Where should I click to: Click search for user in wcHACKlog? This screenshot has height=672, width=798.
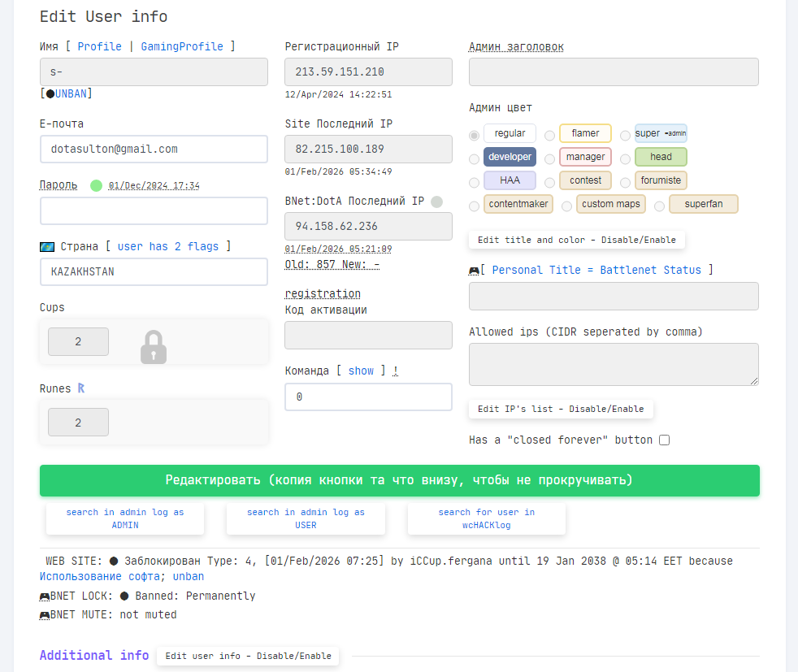[x=487, y=518]
